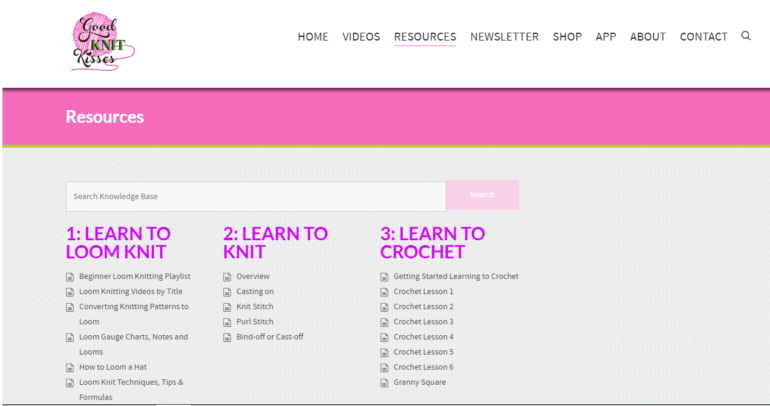Open Crochet Lesson 4 link

(x=423, y=337)
